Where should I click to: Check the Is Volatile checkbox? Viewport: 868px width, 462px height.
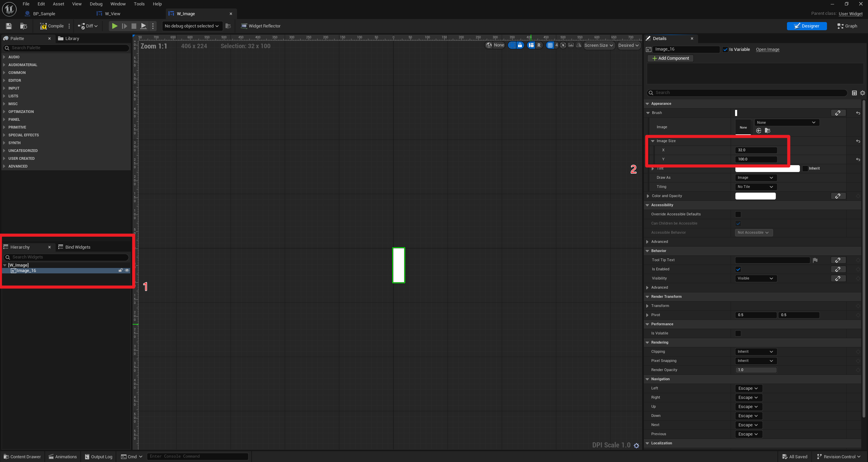coord(738,333)
